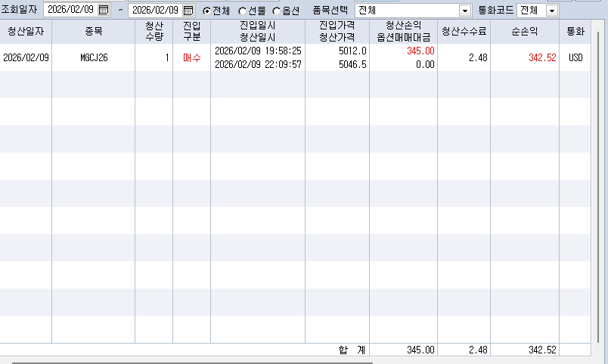Click the start date field 2026/02/09
This screenshot has height=364, width=608.
coord(71,10)
